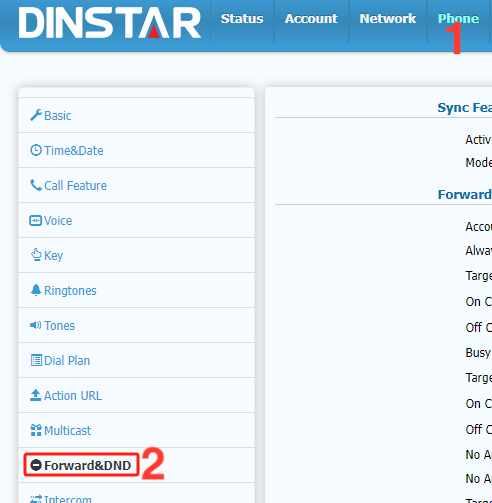Click the list icon next to Dial Plan
492x503 pixels.
(x=36, y=360)
